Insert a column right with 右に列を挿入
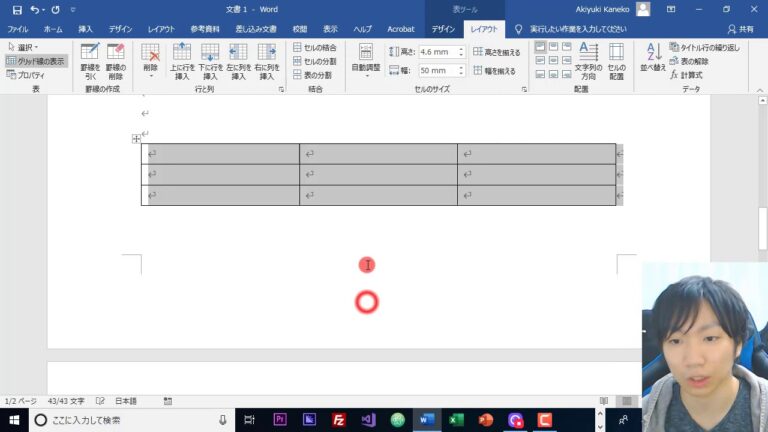 267,62
